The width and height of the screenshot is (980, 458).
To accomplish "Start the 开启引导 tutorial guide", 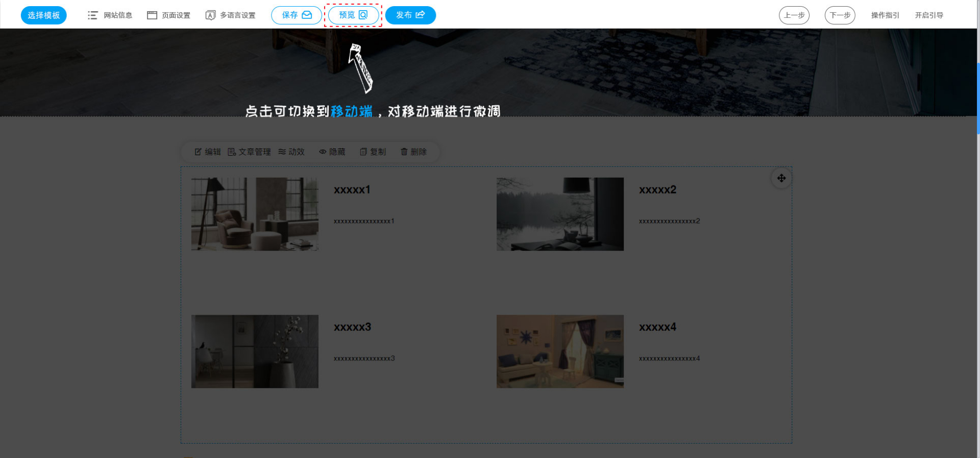I will click(929, 15).
